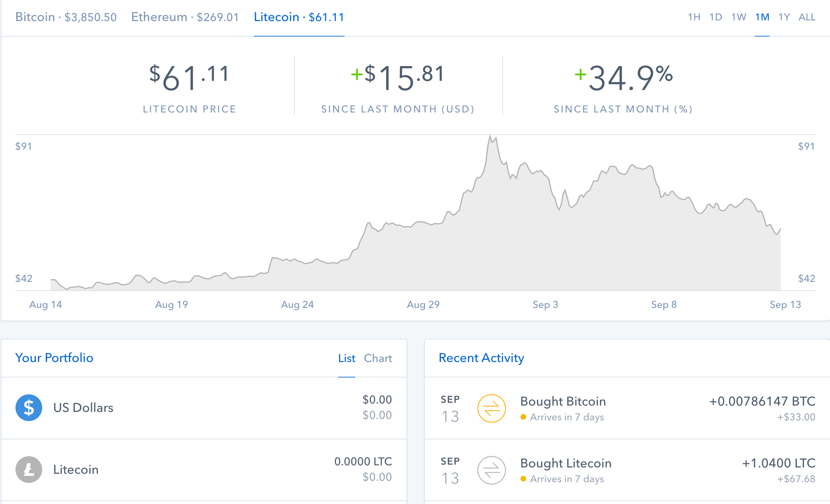The image size is (830, 504).
Task: Click the pending status dot for Bought Bitcoin
Action: [523, 417]
